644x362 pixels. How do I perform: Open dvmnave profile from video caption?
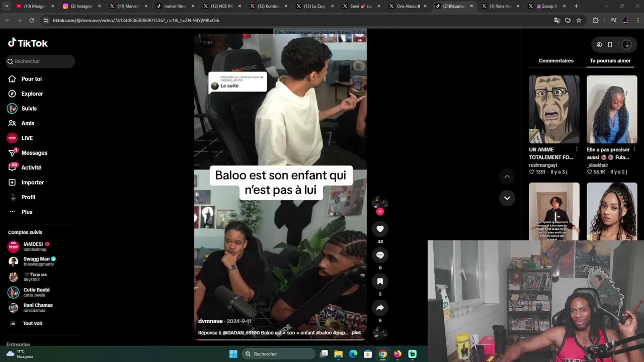210,321
